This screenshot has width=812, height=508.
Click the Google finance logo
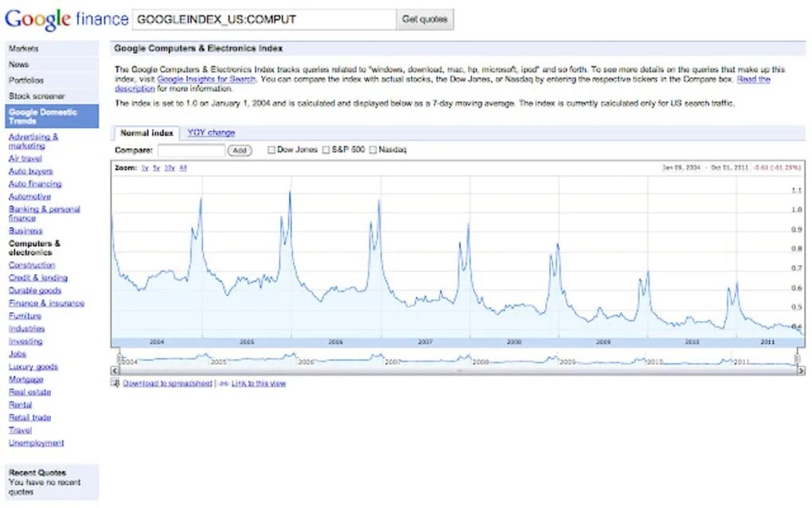[x=66, y=19]
